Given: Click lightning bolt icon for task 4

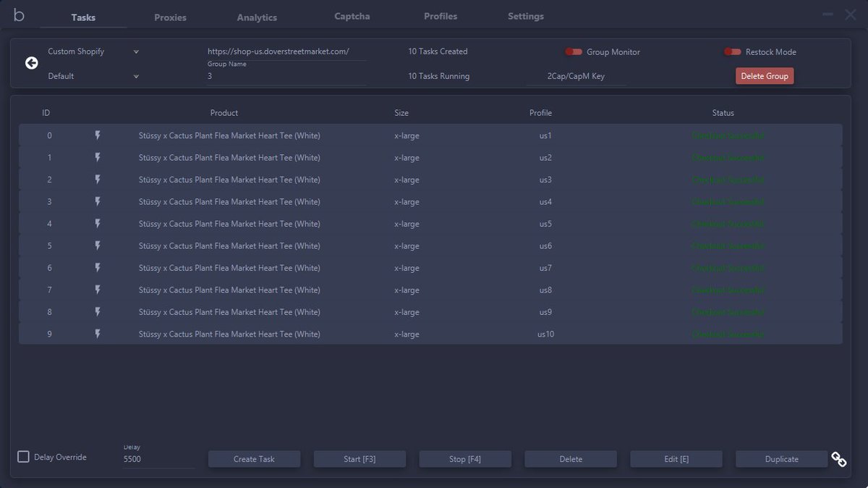Looking at the screenshot, I should pyautogui.click(x=98, y=224).
